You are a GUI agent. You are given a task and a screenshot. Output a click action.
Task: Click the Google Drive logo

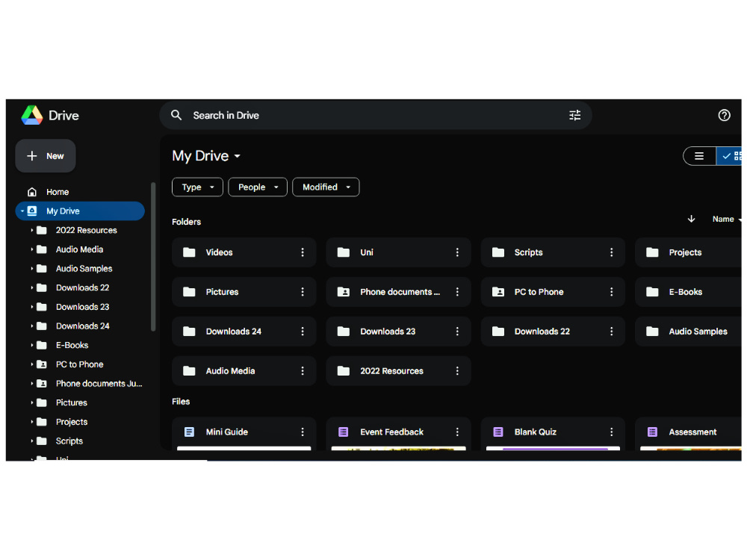tap(32, 115)
